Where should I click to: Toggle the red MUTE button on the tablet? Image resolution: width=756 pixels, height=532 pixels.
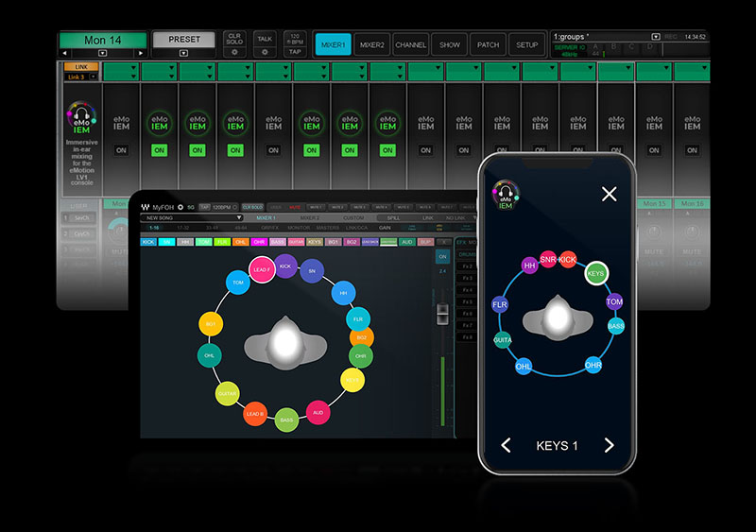294,207
